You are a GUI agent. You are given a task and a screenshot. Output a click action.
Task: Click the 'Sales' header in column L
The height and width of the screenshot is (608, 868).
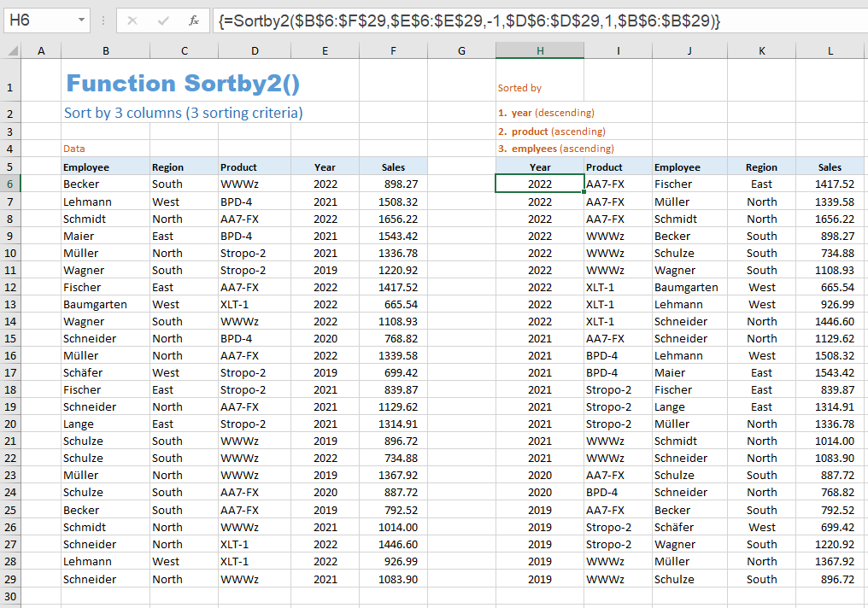[830, 167]
